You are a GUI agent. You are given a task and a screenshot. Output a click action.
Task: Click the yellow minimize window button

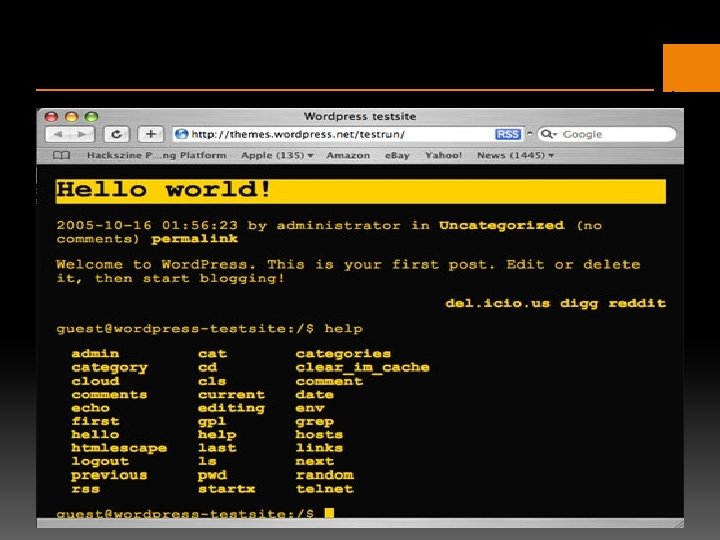coord(71,117)
